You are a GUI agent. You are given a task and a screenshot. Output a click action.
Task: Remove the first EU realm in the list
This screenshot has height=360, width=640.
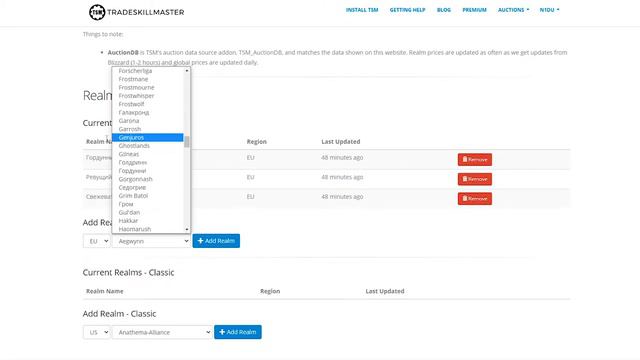click(475, 159)
